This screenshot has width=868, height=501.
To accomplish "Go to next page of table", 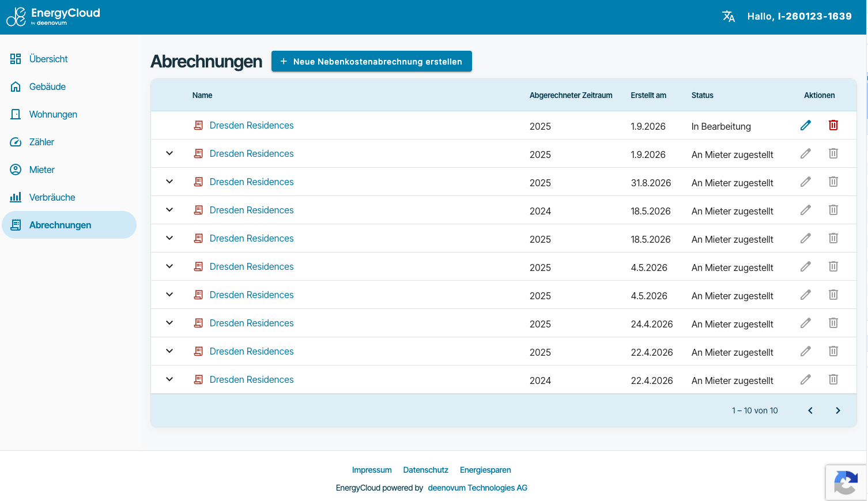I will pos(838,410).
